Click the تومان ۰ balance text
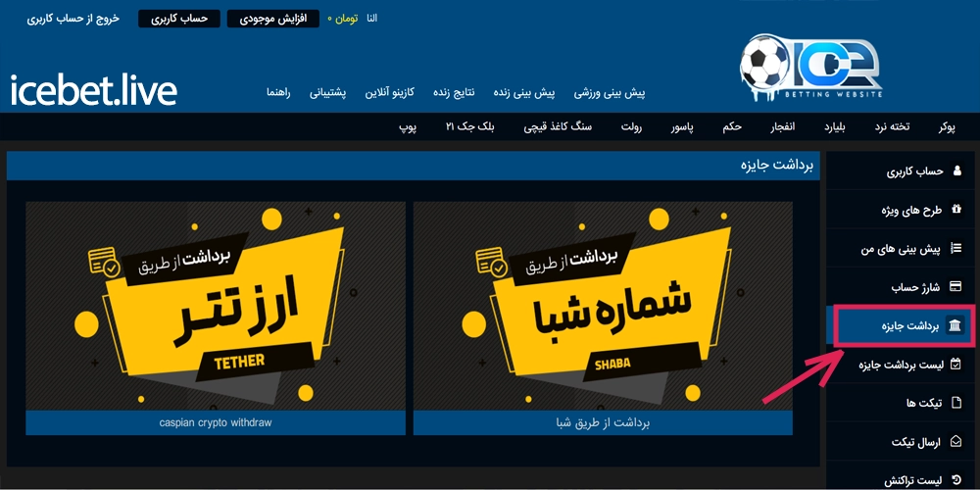The width and height of the screenshot is (980, 490). coord(342,19)
